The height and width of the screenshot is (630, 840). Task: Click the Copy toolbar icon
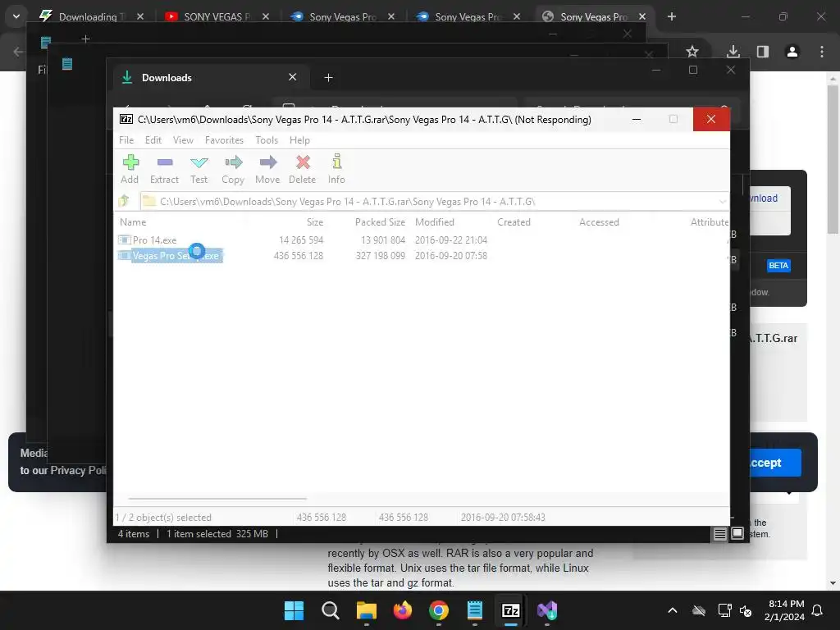233,169
